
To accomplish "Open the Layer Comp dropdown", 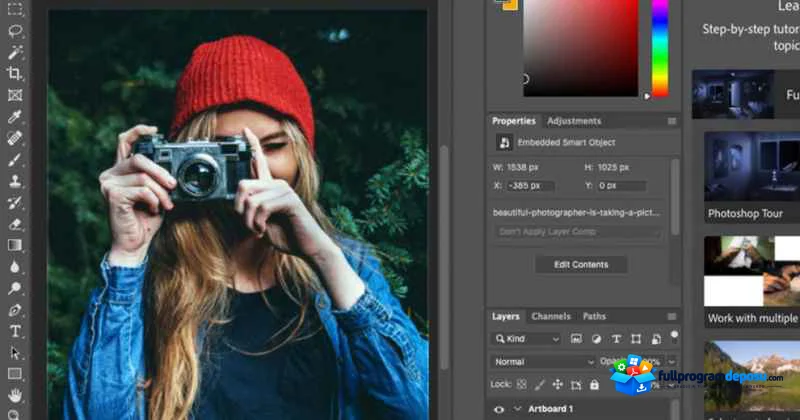I will click(578, 232).
